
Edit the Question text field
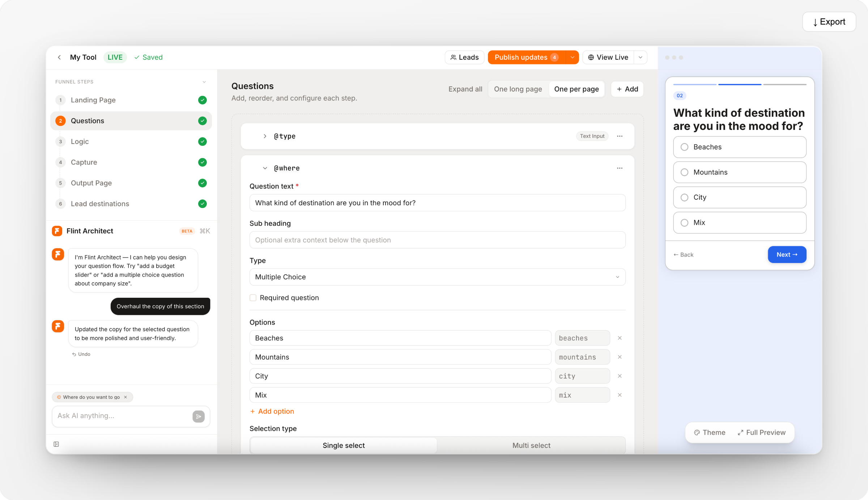(437, 203)
